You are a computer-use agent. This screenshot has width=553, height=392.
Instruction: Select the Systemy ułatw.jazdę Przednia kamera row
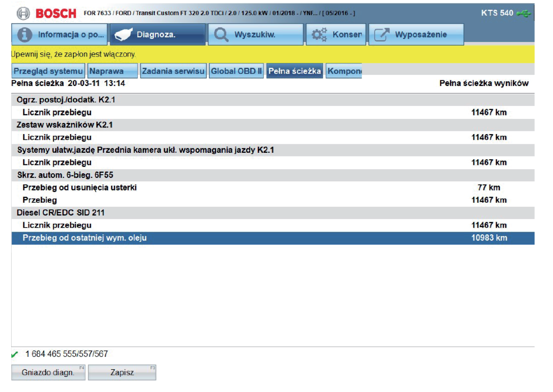pyautogui.click(x=273, y=150)
